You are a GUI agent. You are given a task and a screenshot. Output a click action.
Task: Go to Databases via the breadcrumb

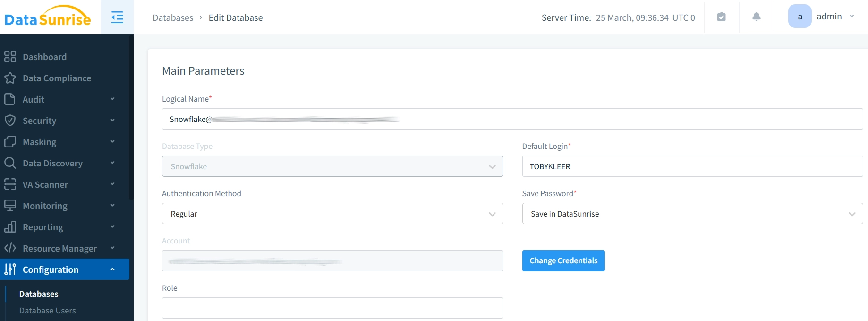pos(173,17)
